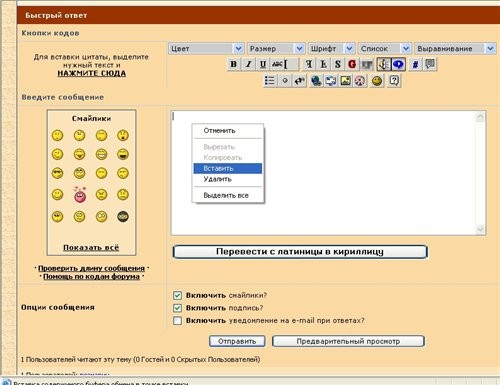Choose Удалить in the context menu

click(228, 179)
